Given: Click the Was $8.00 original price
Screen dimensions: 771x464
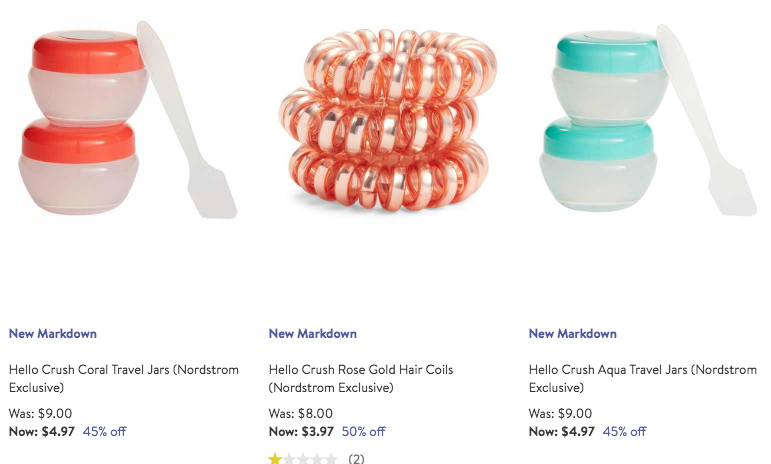Looking at the screenshot, I should (300, 413).
